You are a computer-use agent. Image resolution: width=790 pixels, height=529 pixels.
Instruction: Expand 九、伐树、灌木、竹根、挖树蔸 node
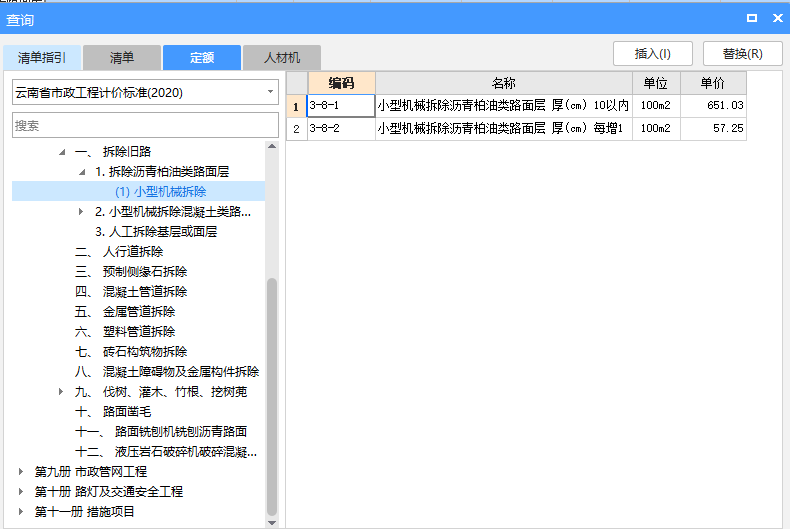click(x=61, y=391)
